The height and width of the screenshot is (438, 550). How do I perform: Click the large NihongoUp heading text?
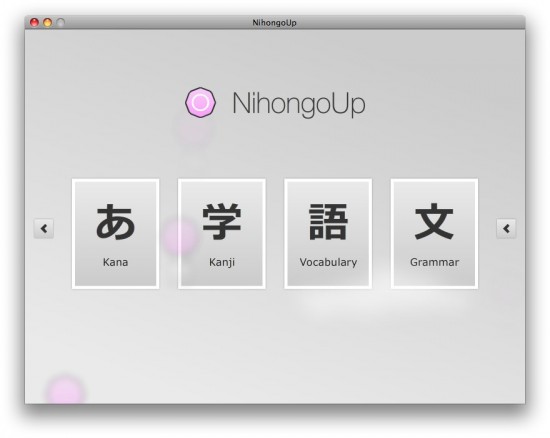click(299, 104)
